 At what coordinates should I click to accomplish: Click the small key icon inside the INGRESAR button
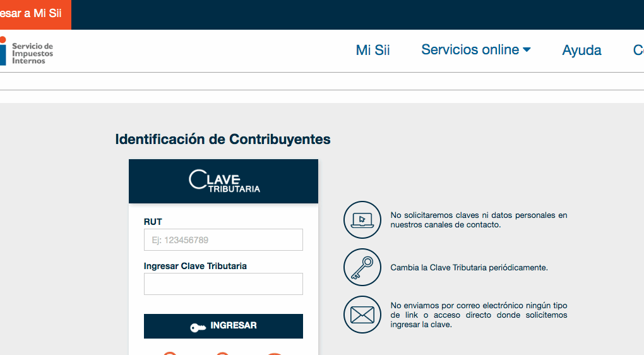[x=198, y=327]
